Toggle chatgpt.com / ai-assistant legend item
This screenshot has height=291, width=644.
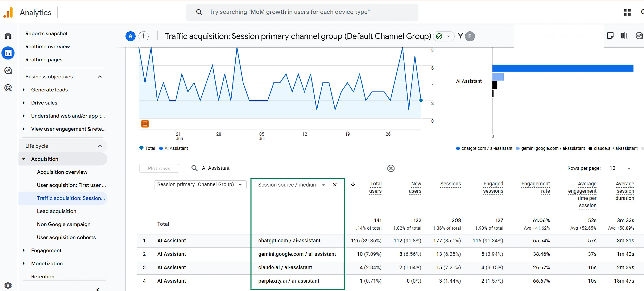pyautogui.click(x=484, y=148)
